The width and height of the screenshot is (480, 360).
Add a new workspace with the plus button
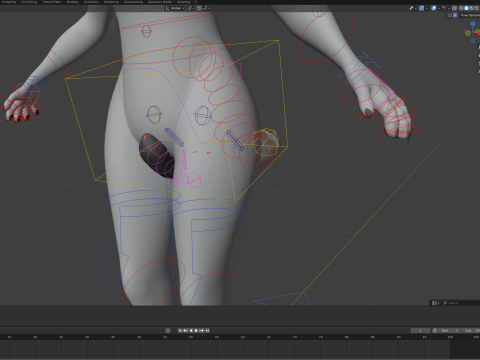[196, 2]
